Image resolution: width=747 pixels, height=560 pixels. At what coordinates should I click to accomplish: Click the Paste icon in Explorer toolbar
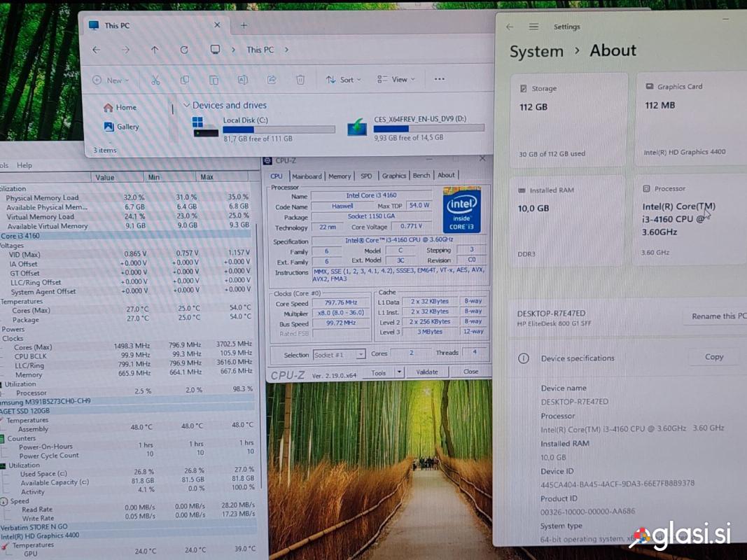[214, 80]
